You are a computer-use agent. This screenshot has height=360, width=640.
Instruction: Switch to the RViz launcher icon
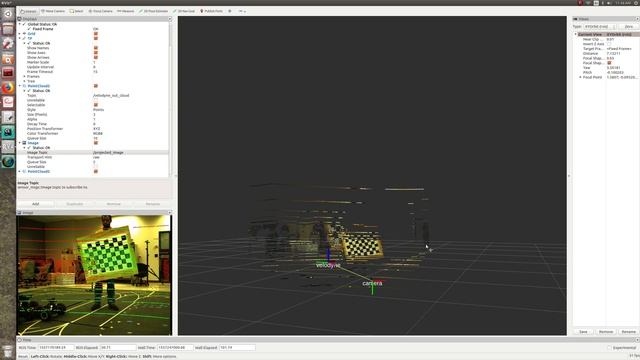[x=8, y=147]
